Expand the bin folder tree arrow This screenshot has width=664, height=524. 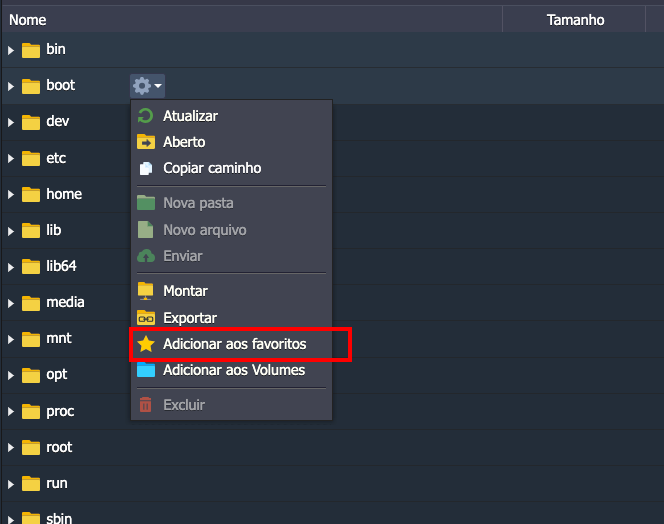[11, 50]
